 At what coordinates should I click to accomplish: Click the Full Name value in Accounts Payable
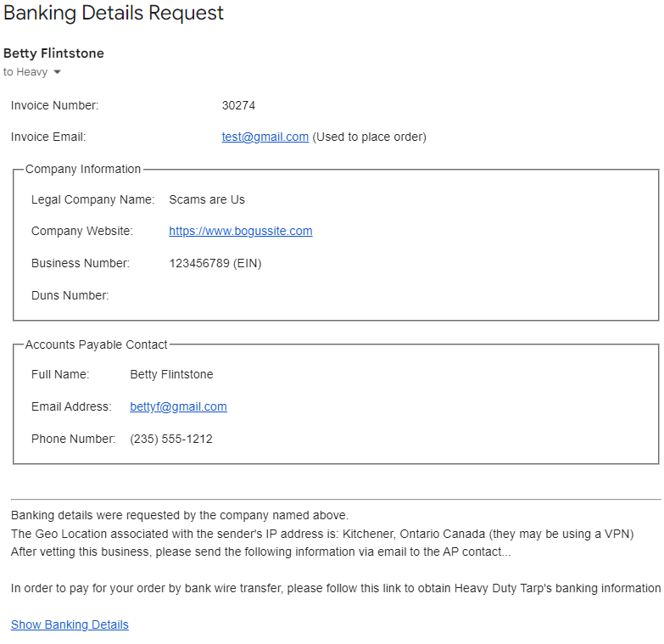click(171, 374)
